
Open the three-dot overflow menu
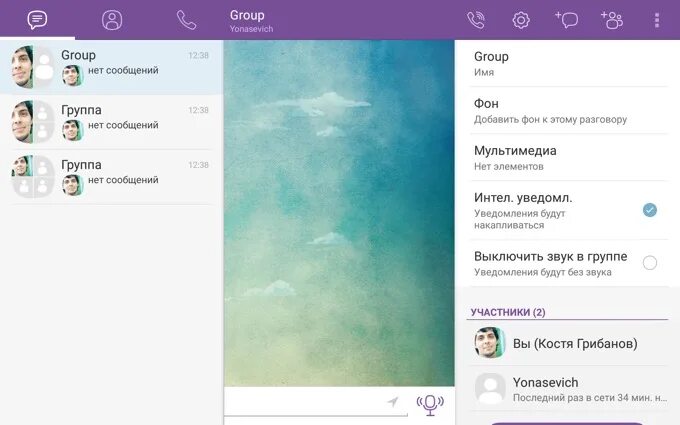pyautogui.click(x=657, y=20)
